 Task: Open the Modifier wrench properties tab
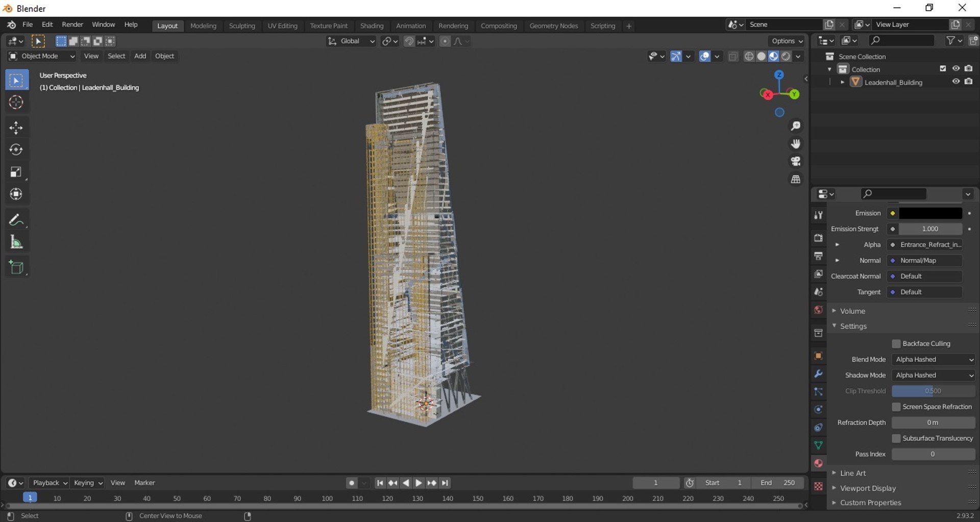[818, 374]
